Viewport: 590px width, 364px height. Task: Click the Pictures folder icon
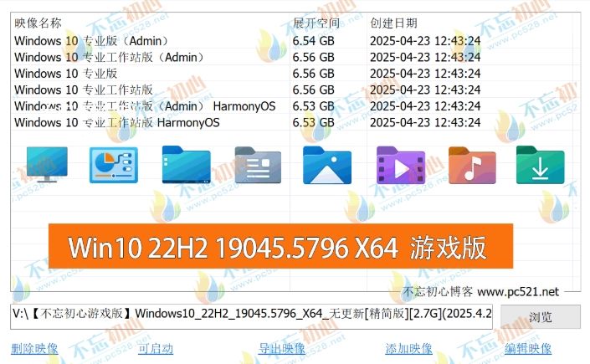point(327,165)
